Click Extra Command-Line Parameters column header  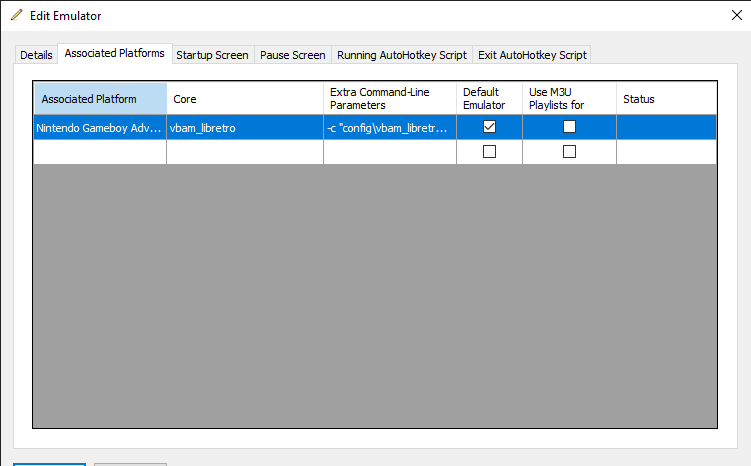point(390,99)
